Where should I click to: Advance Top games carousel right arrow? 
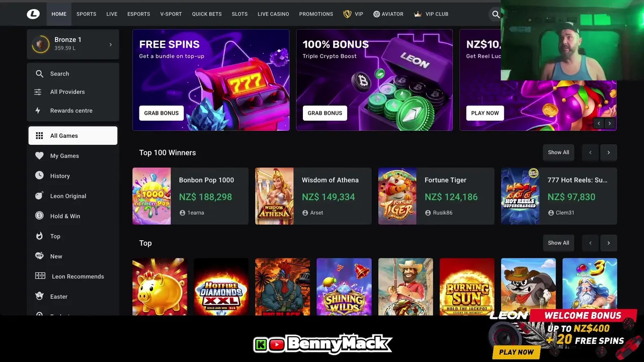click(608, 243)
